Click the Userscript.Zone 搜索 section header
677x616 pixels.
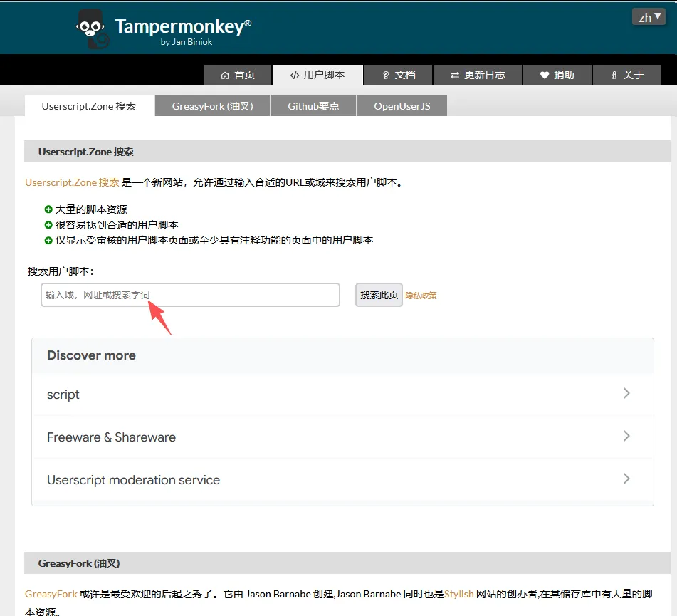(x=347, y=152)
